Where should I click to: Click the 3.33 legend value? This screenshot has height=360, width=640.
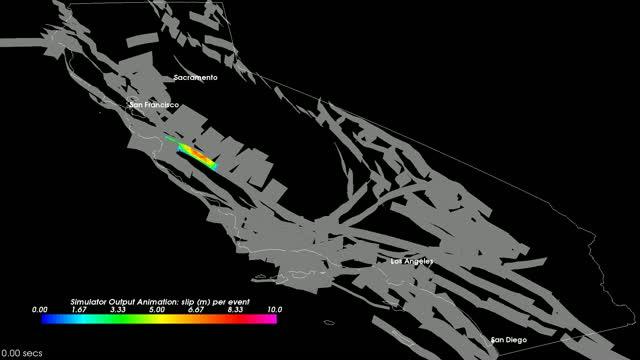point(118,310)
